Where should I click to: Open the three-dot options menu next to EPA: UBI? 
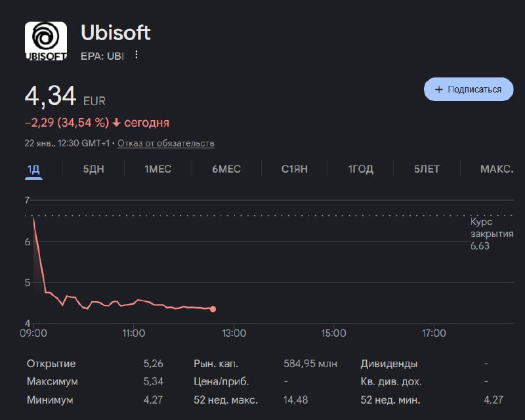point(136,55)
